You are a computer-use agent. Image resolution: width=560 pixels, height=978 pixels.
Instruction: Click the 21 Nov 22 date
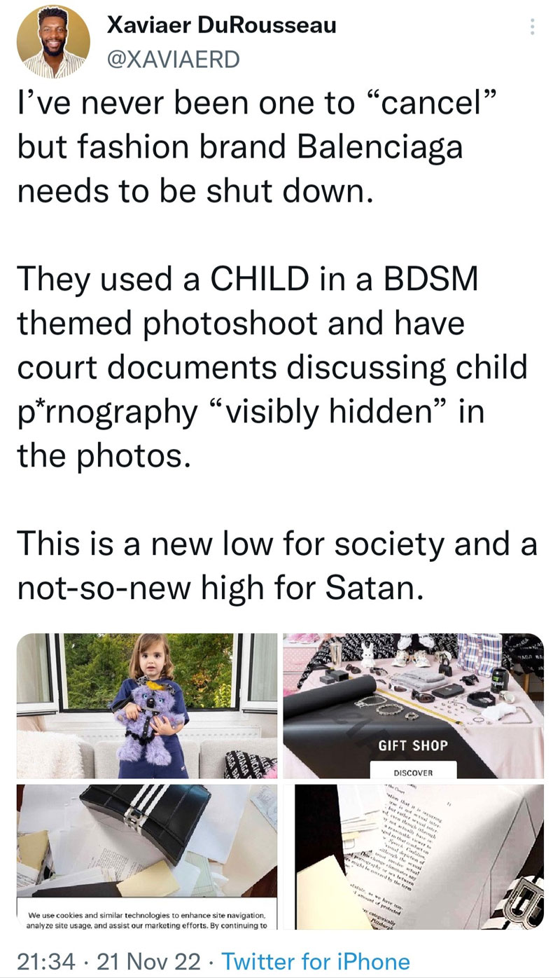[x=148, y=960]
